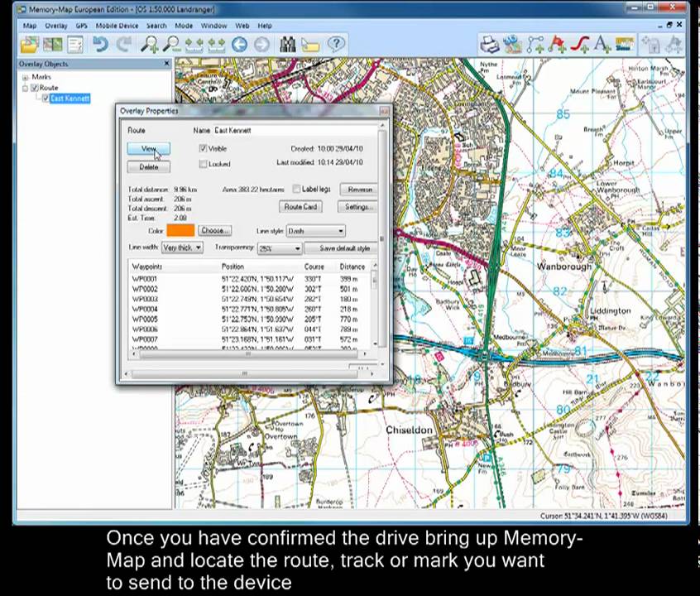This screenshot has width=700, height=596.
Task: Go back with blue left arrow
Action: (240, 44)
